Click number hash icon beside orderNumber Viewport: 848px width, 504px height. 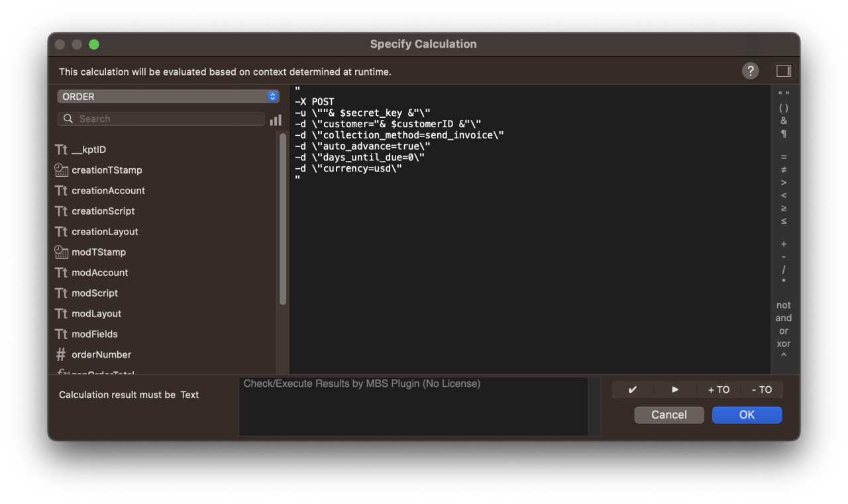point(62,354)
